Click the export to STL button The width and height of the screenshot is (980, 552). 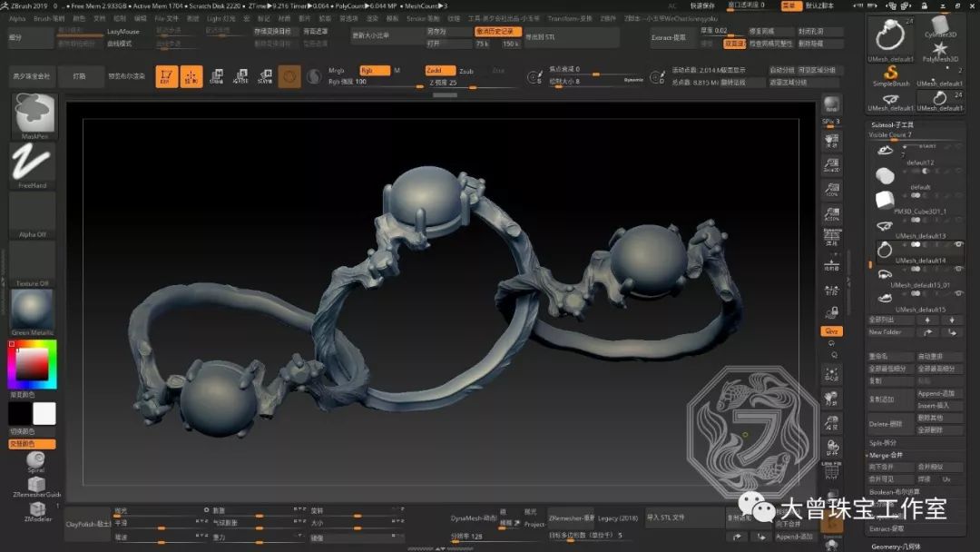pyautogui.click(x=572, y=37)
